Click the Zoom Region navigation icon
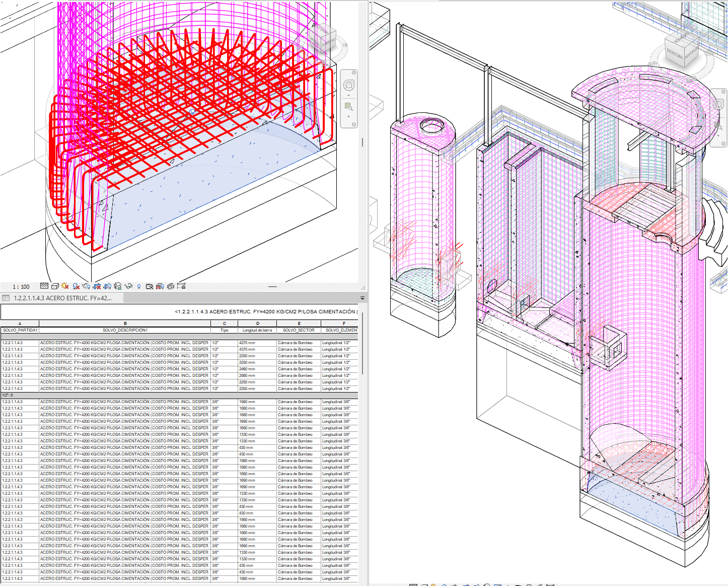The width and height of the screenshot is (728, 586). (x=348, y=107)
